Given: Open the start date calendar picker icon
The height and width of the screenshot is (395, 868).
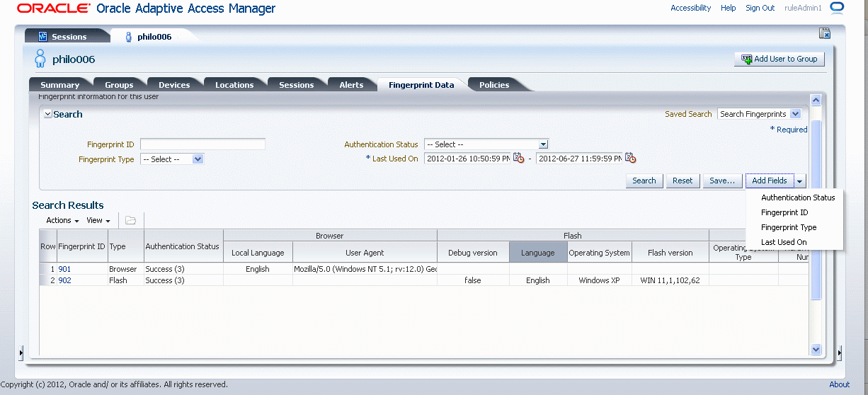Looking at the screenshot, I should tap(518, 158).
